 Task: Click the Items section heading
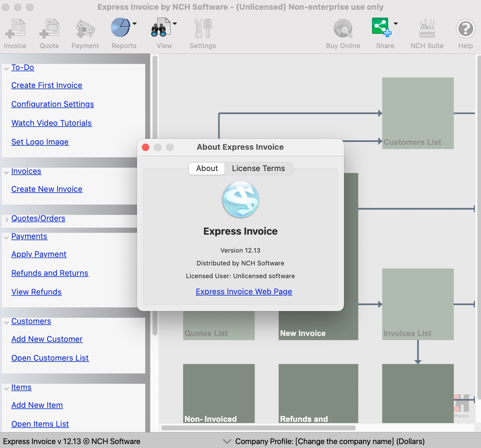[21, 387]
